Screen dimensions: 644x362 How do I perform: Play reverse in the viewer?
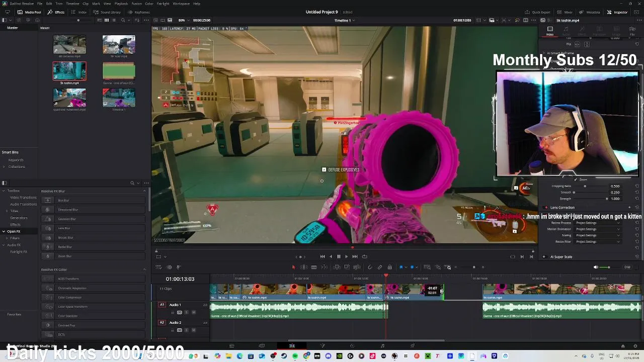point(331,256)
